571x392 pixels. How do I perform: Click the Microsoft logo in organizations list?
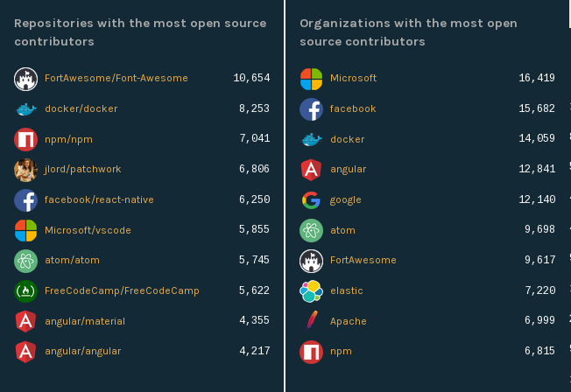click(311, 79)
